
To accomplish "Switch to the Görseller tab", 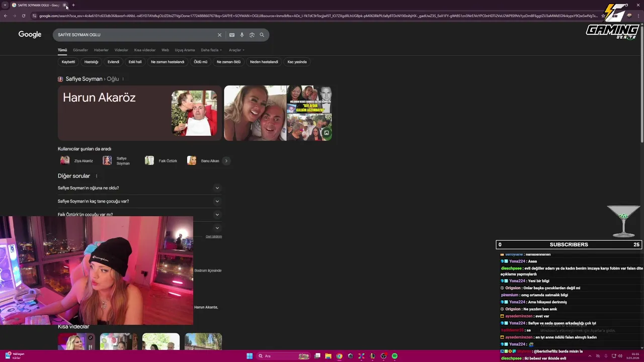I will click(80, 50).
